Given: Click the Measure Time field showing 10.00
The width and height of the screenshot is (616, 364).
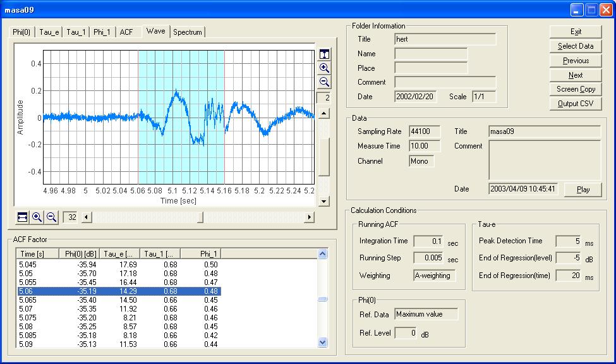Looking at the screenshot, I should click(425, 146).
